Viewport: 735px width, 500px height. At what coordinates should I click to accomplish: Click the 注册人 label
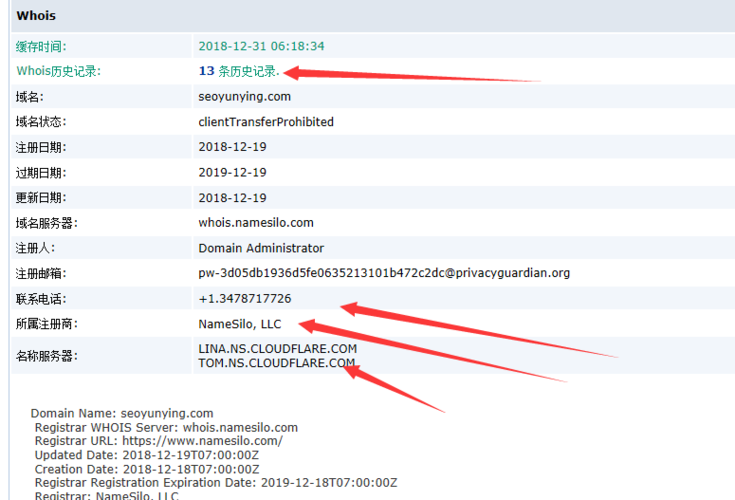[35, 248]
